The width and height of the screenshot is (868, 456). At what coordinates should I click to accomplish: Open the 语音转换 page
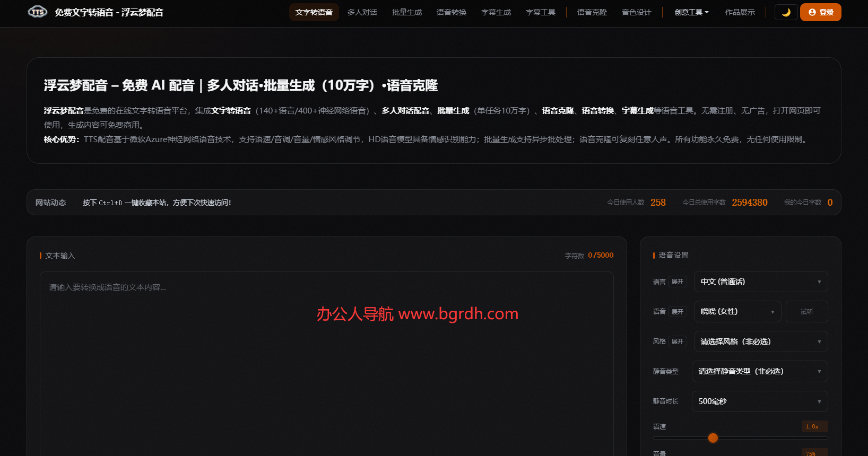[452, 12]
